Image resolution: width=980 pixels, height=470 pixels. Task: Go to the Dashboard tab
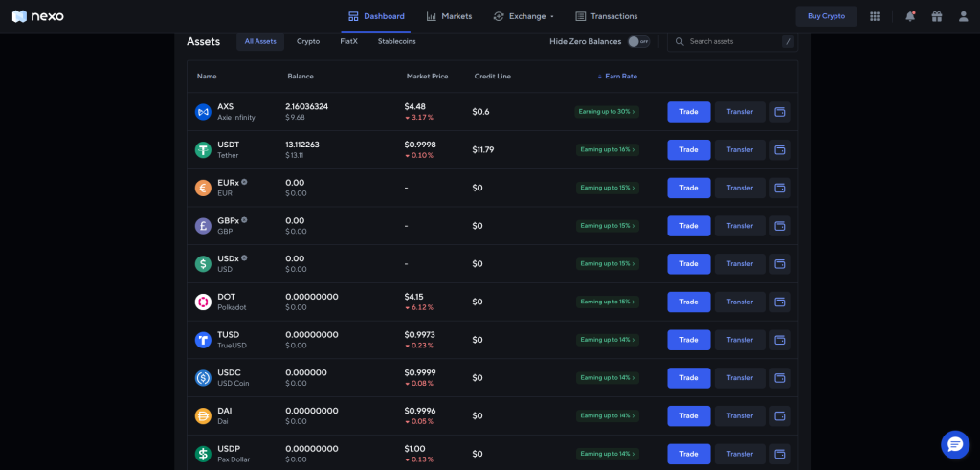click(x=376, y=16)
